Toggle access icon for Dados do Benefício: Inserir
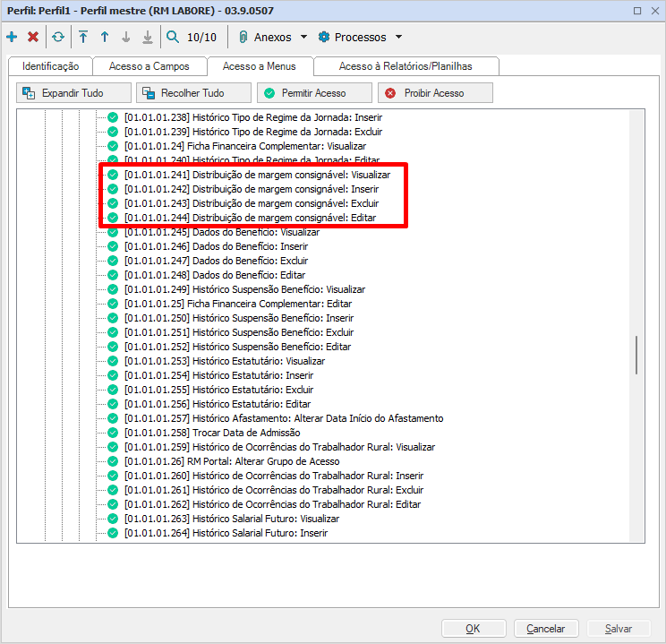This screenshot has height=644, width=666. pyautogui.click(x=113, y=246)
